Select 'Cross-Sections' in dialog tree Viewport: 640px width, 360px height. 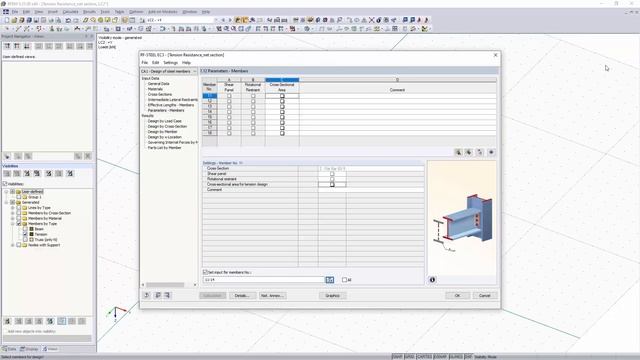click(160, 94)
